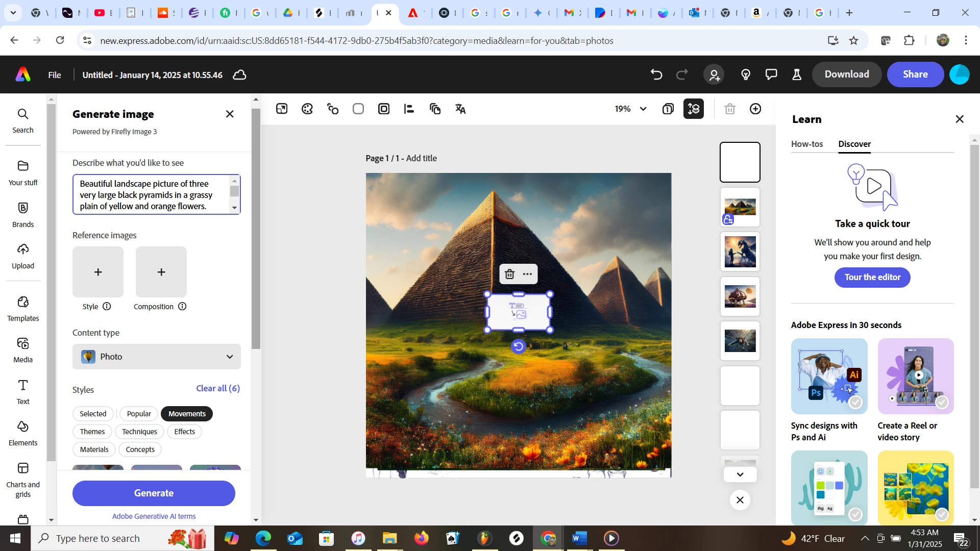Image resolution: width=980 pixels, height=551 pixels.
Task: Expand more generated results with down chevron
Action: [x=740, y=474]
